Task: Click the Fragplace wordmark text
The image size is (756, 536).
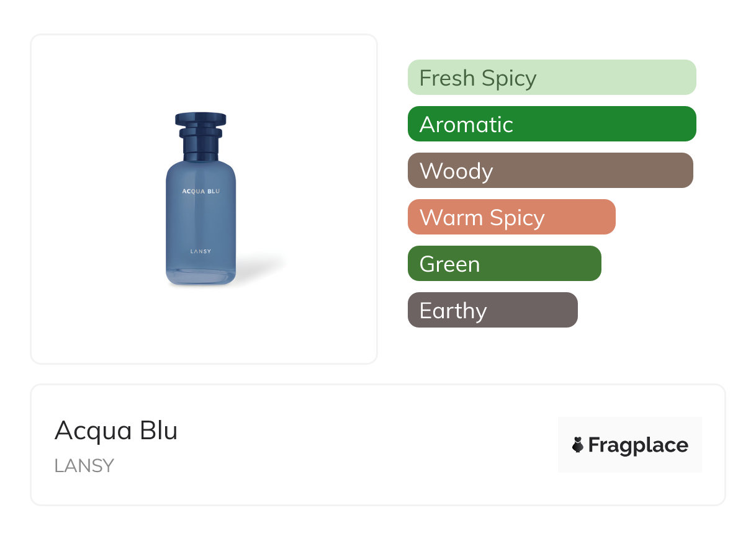Action: point(638,445)
